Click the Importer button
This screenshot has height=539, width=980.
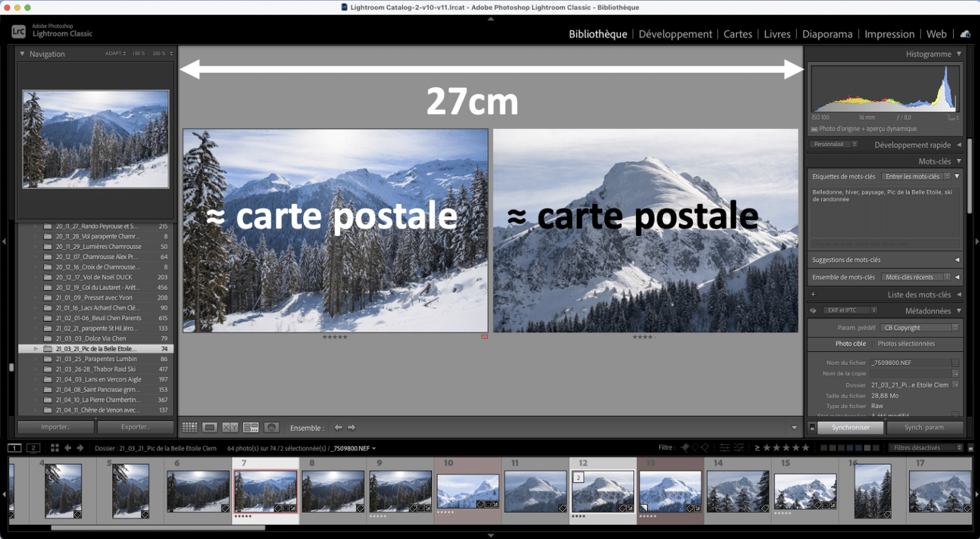[x=56, y=427]
